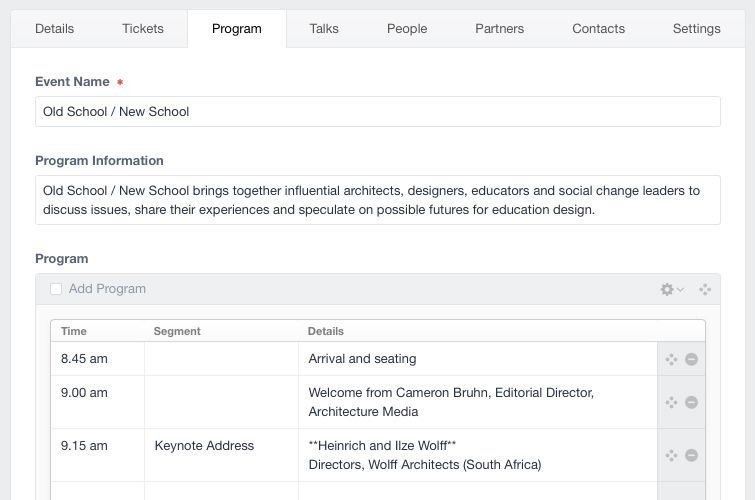Viewport: 755px width, 500px height.
Task: Open the Details tab
Action: [54, 29]
